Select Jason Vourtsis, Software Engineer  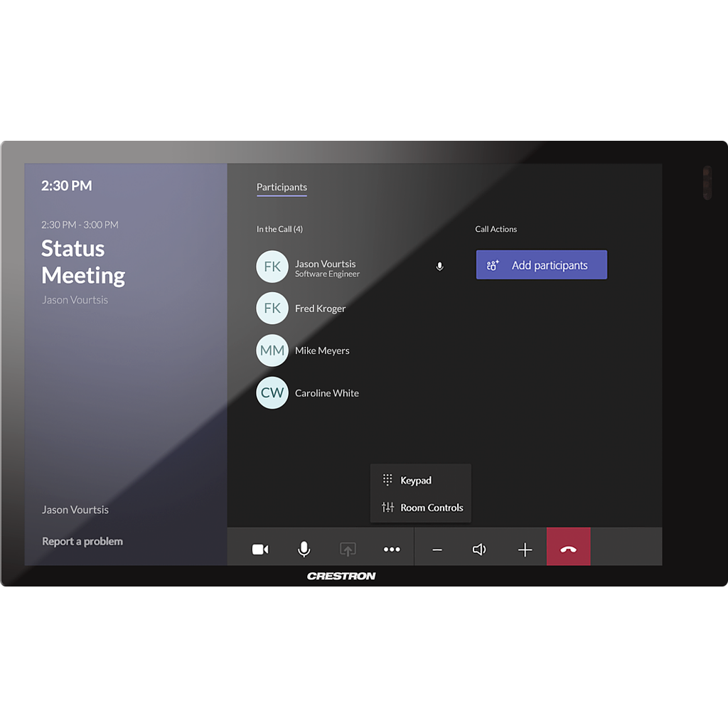click(326, 268)
